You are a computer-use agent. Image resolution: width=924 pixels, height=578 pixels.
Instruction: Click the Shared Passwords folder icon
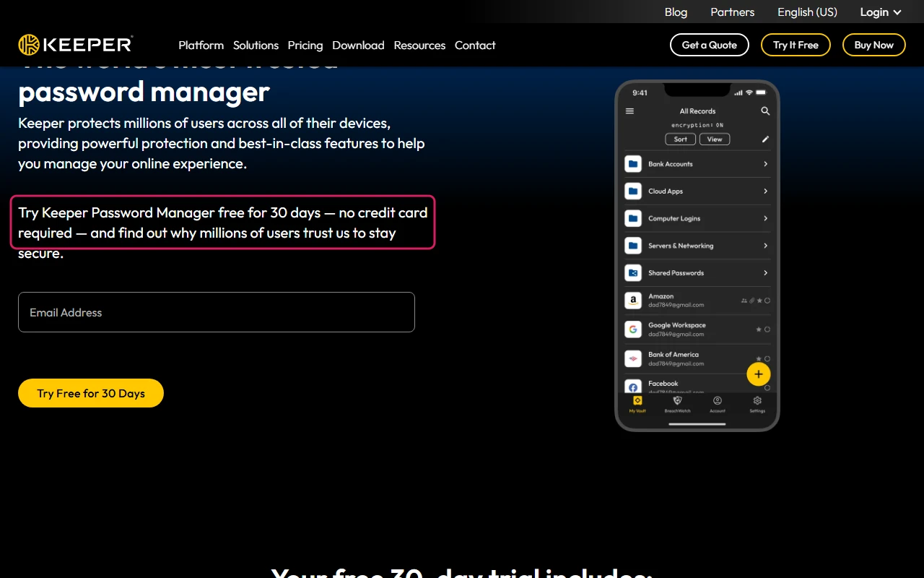point(633,273)
